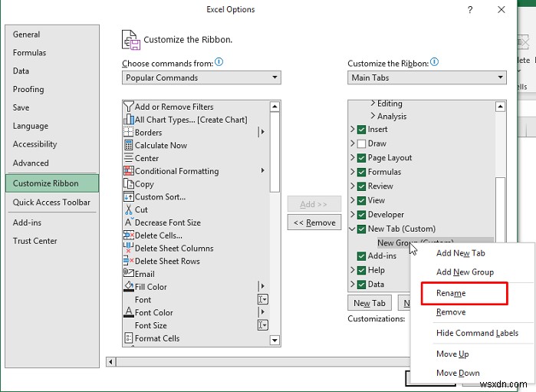
Task: Disable the Developer tab checkbox
Action: click(x=361, y=215)
